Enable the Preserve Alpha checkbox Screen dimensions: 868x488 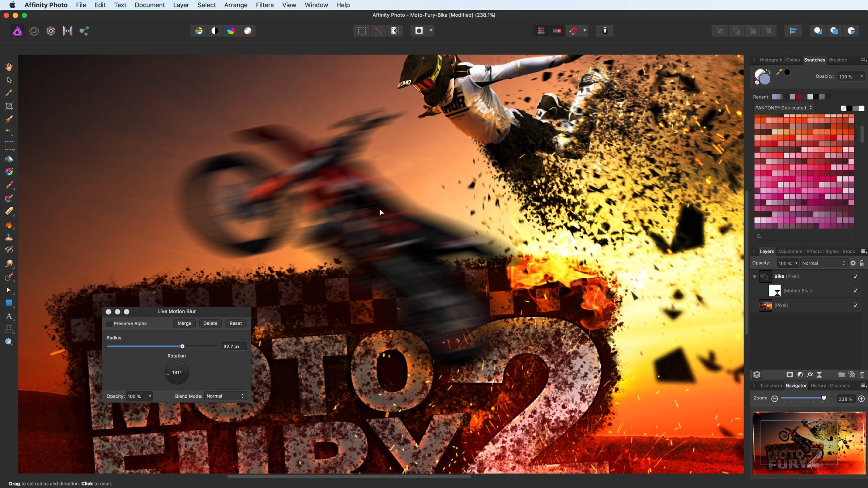(x=109, y=323)
